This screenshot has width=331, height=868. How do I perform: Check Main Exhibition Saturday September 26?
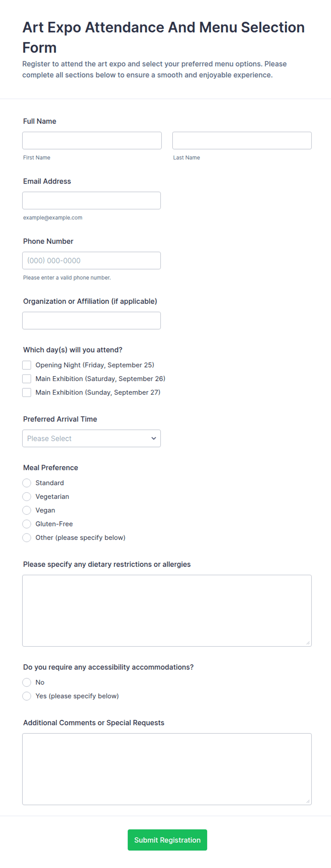27,379
